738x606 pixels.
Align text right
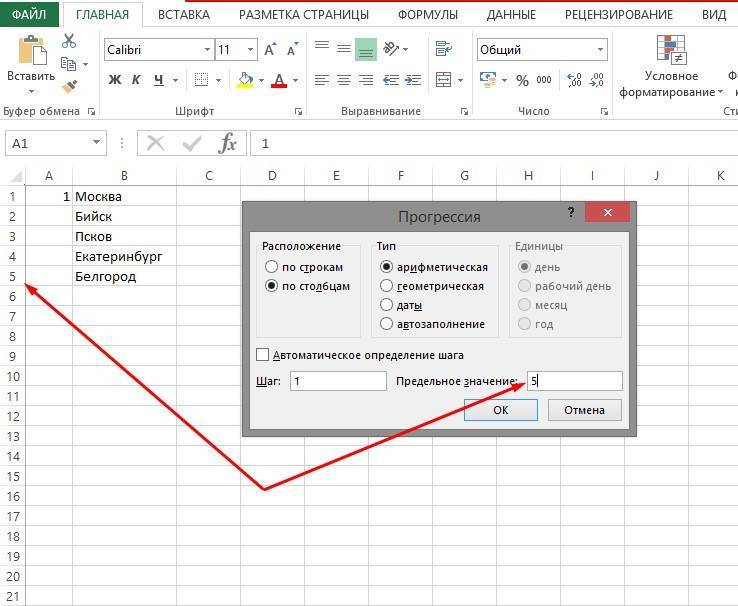366,80
